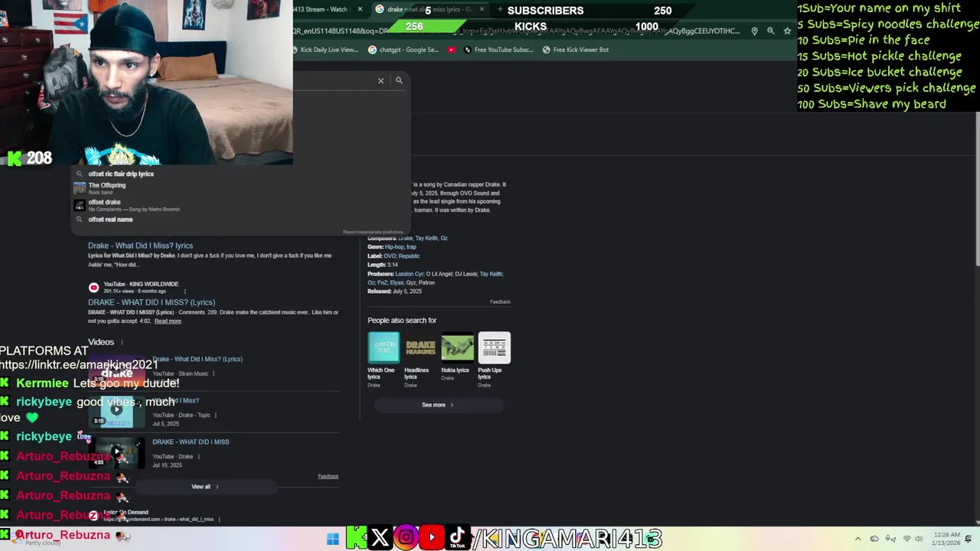Play the Jul 10, 2025 Drake video thumbnail
The height and width of the screenshot is (551, 980).
pos(116,453)
